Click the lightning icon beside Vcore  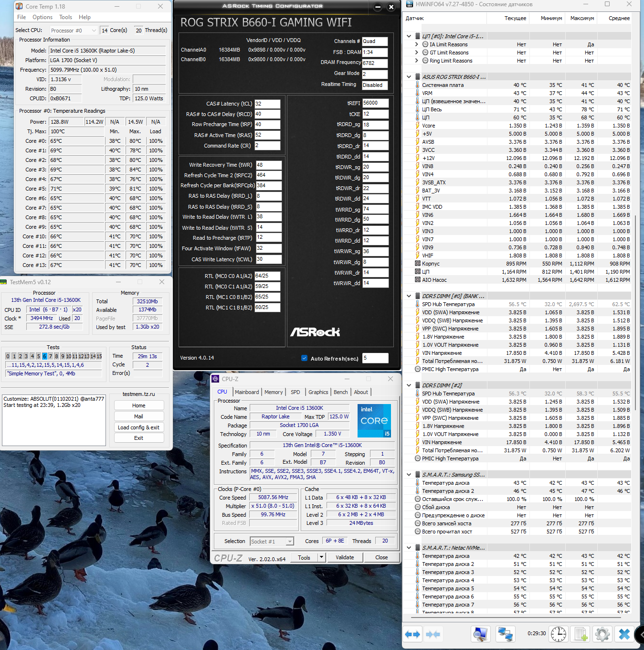418,126
